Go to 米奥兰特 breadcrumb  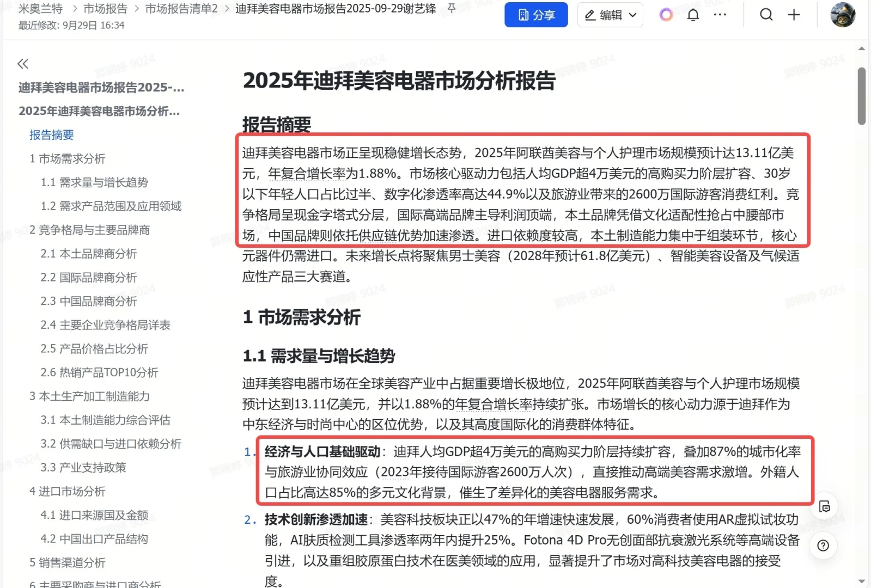[40, 9]
